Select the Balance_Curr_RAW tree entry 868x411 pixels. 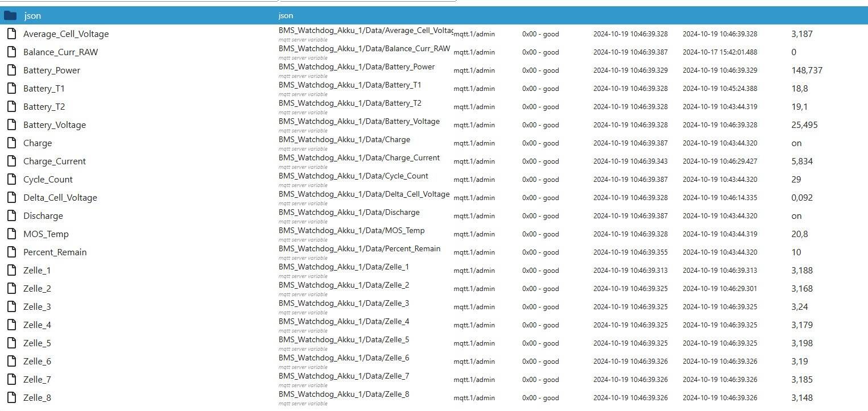(60, 52)
